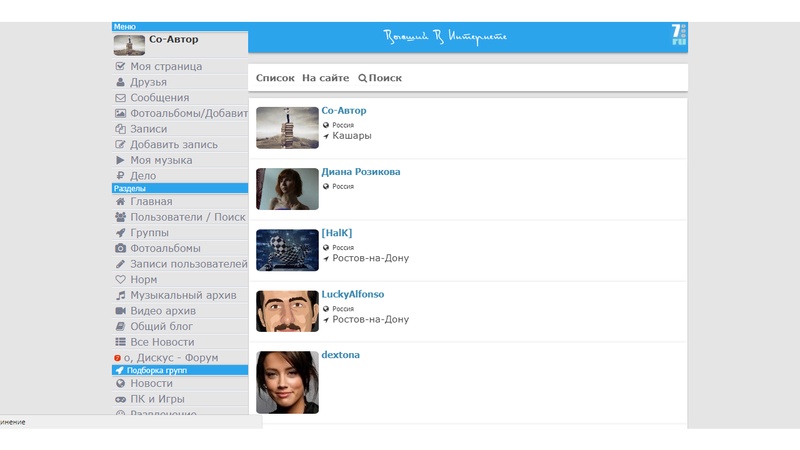Click the ruble icon next to Дело
The image size is (800, 450).
(x=121, y=176)
